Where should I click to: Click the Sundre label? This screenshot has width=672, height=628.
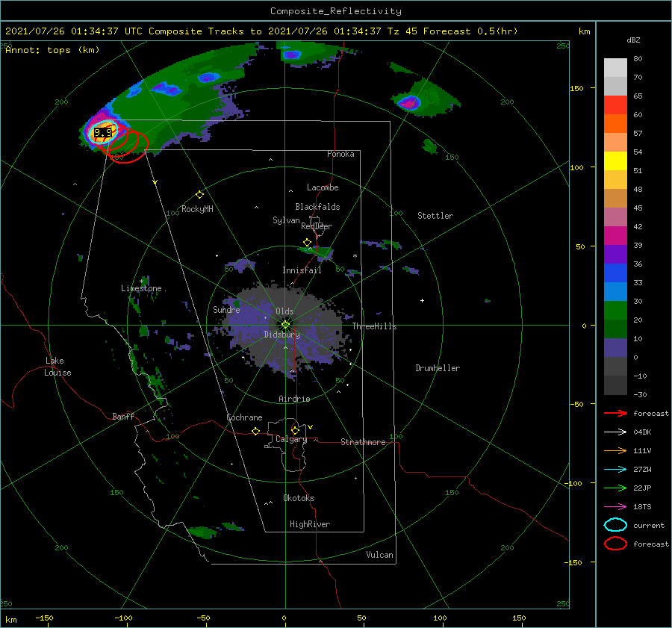(226, 310)
